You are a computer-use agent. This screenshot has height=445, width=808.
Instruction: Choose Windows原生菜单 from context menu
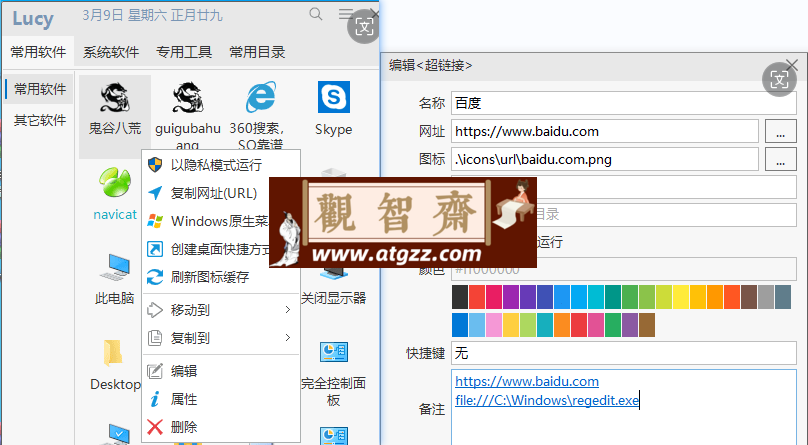point(206,221)
